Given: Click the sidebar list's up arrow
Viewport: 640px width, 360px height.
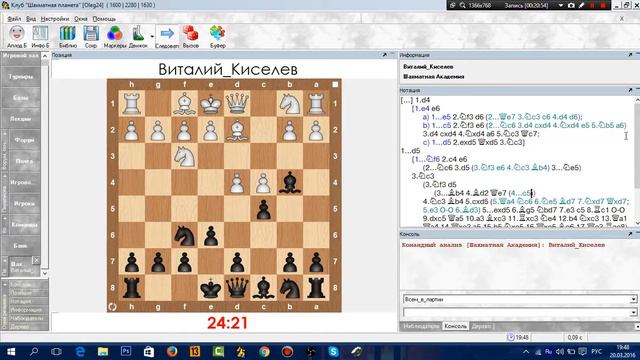Looking at the screenshot, I should point(45,56).
